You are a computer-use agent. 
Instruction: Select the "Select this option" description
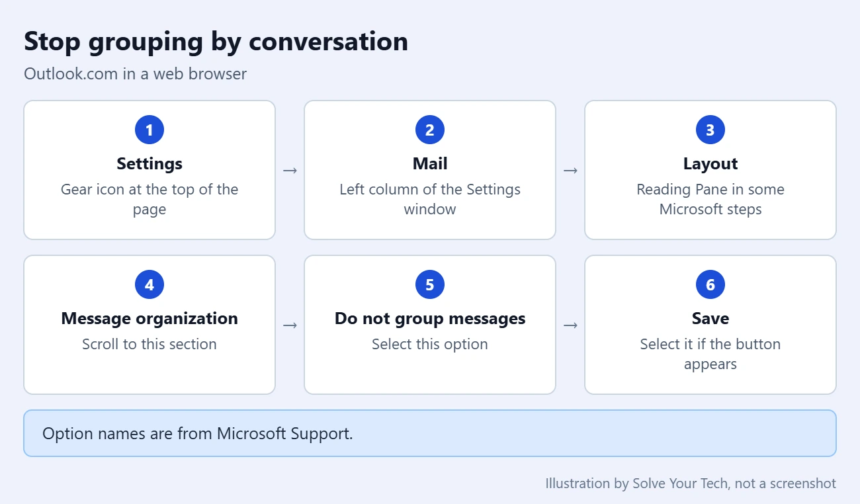pos(430,344)
